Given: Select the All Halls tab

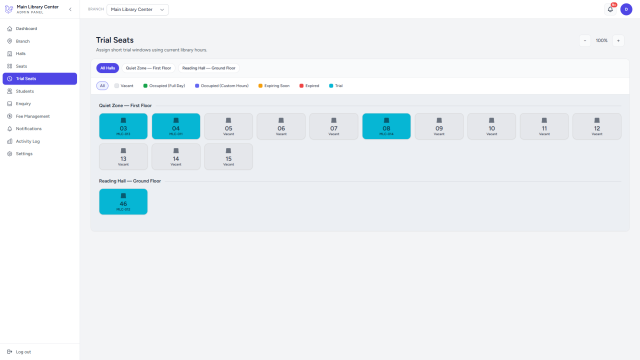Looking at the screenshot, I should (x=108, y=68).
